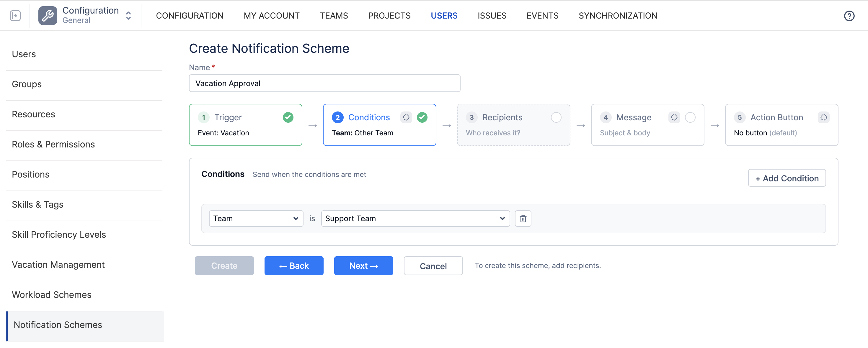This screenshot has width=868, height=348.
Task: Click the green checkmark on Conditions step
Action: coord(422,117)
